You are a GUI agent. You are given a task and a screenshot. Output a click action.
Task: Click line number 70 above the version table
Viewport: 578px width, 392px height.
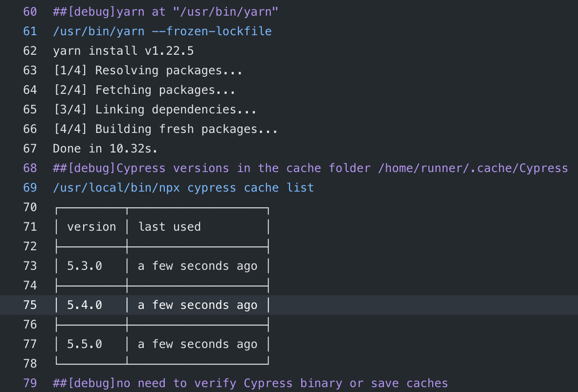(x=30, y=207)
